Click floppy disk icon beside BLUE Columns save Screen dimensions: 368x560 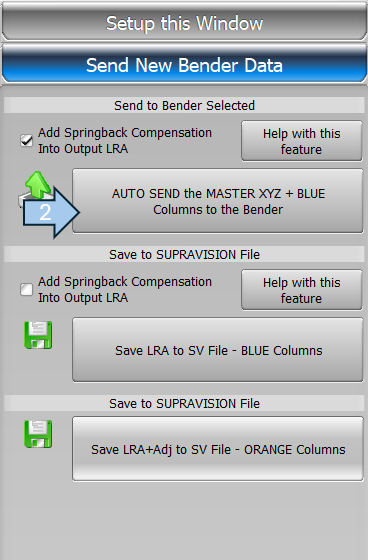[x=38, y=335]
